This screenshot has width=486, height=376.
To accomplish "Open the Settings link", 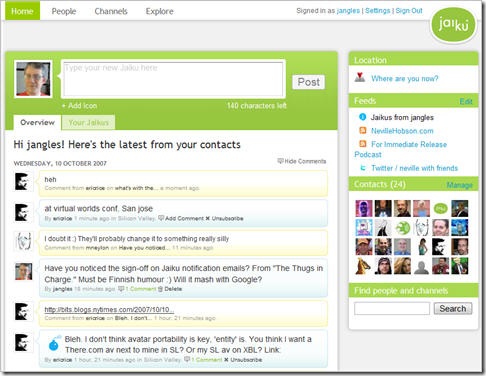I will click(377, 11).
